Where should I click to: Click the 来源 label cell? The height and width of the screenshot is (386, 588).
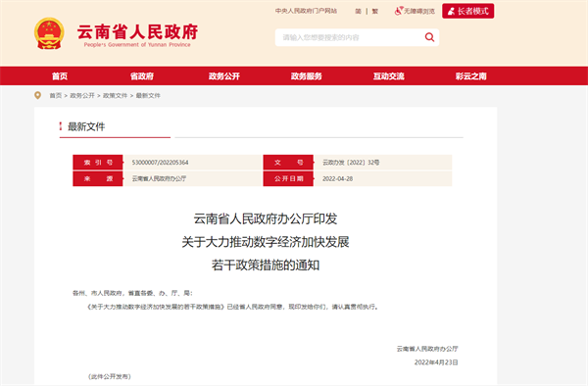tap(98, 178)
